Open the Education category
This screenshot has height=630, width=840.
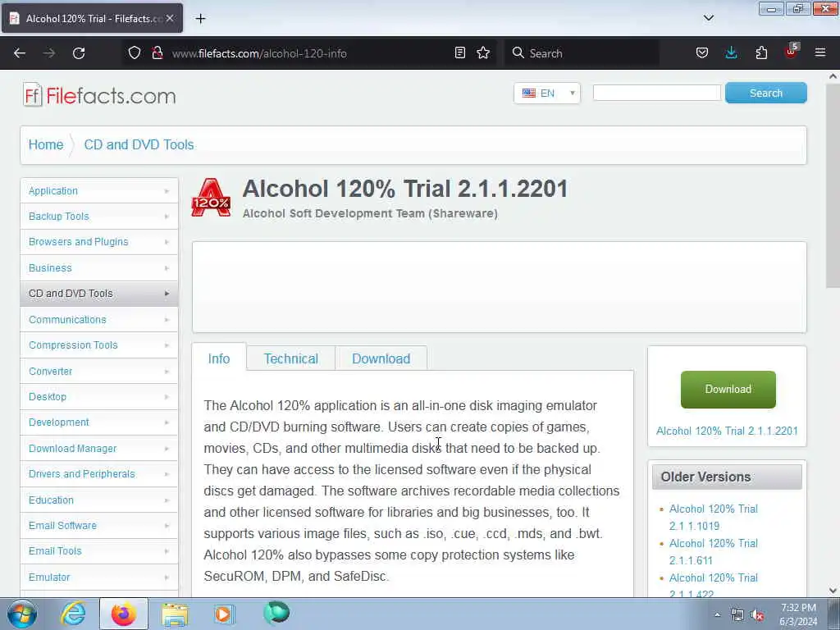(99, 500)
